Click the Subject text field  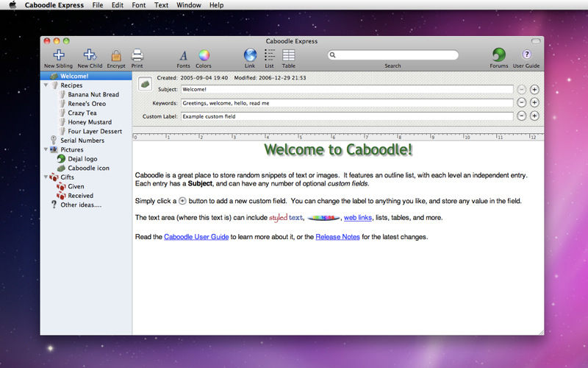click(x=347, y=89)
